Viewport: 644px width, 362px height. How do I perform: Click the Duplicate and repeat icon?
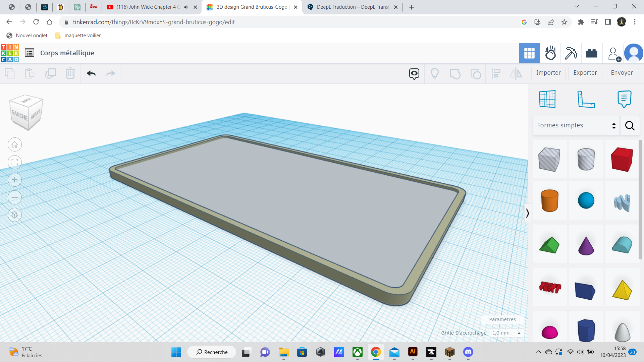pyautogui.click(x=50, y=73)
